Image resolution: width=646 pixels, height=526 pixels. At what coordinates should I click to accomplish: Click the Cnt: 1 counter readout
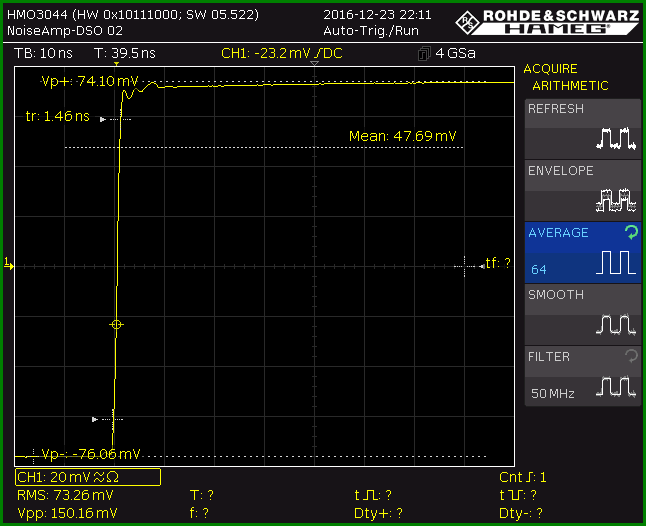(522, 477)
